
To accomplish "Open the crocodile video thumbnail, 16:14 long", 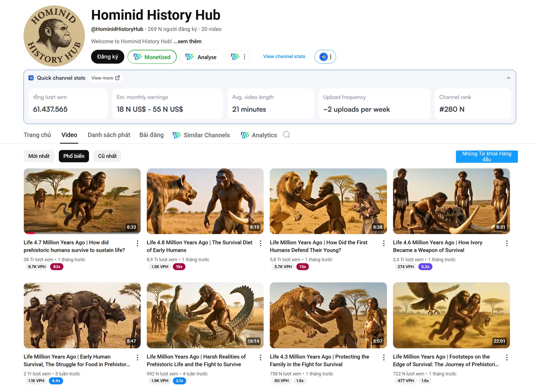I will pos(205,315).
